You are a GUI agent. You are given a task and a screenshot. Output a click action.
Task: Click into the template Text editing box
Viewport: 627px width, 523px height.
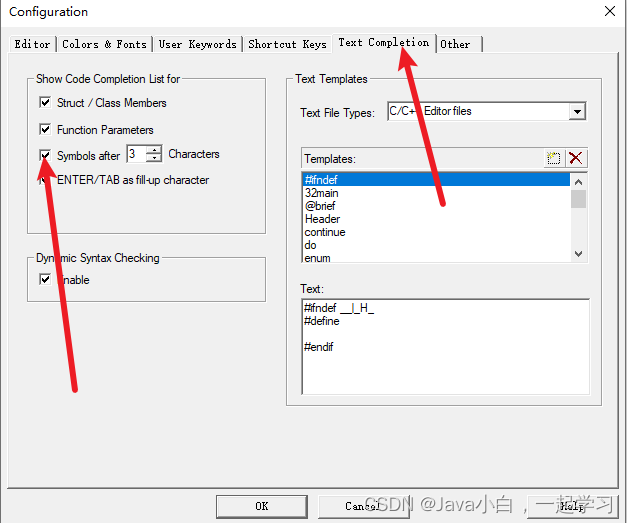coord(445,346)
